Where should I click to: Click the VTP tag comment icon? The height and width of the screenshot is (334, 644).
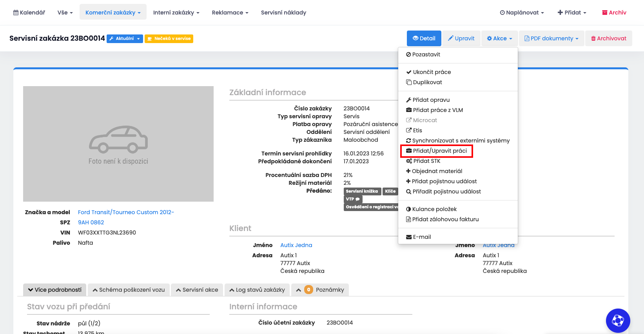357,199
